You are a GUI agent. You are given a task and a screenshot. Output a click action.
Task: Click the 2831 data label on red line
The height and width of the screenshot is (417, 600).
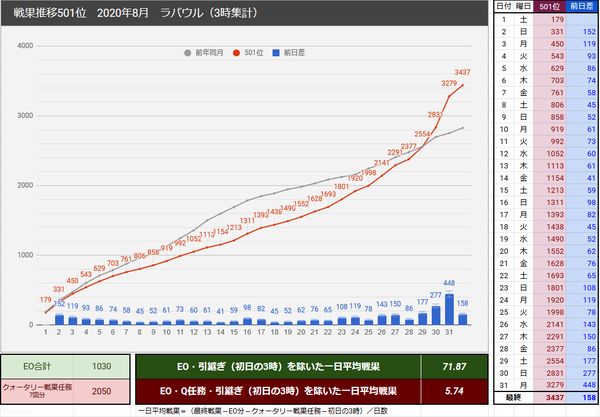[435, 115]
